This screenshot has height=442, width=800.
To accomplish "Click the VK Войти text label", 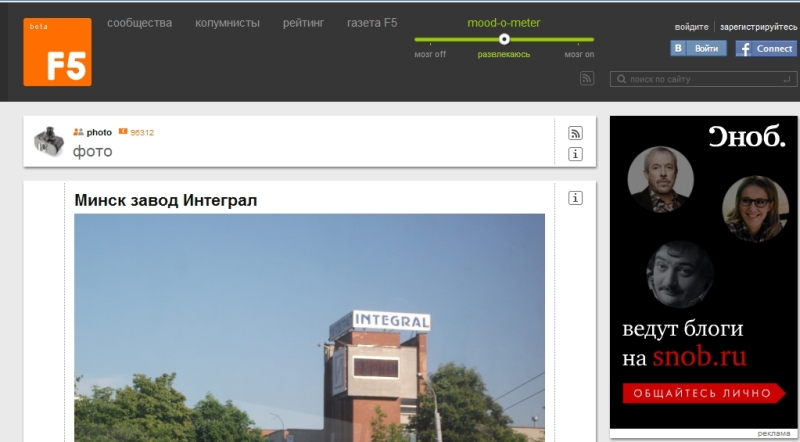I will point(706,48).
